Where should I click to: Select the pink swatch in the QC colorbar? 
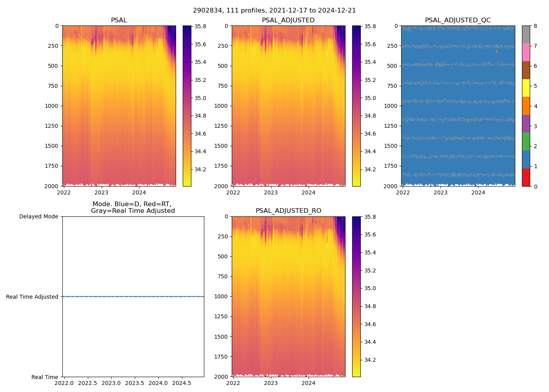(x=526, y=52)
